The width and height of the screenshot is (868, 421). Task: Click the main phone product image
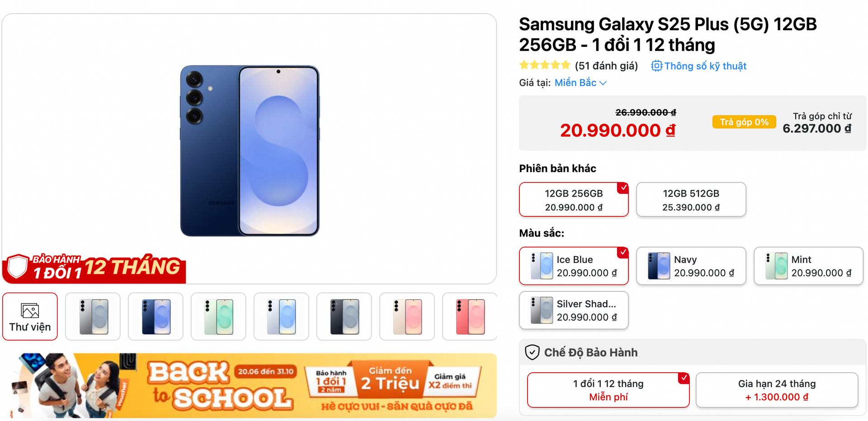(250, 151)
